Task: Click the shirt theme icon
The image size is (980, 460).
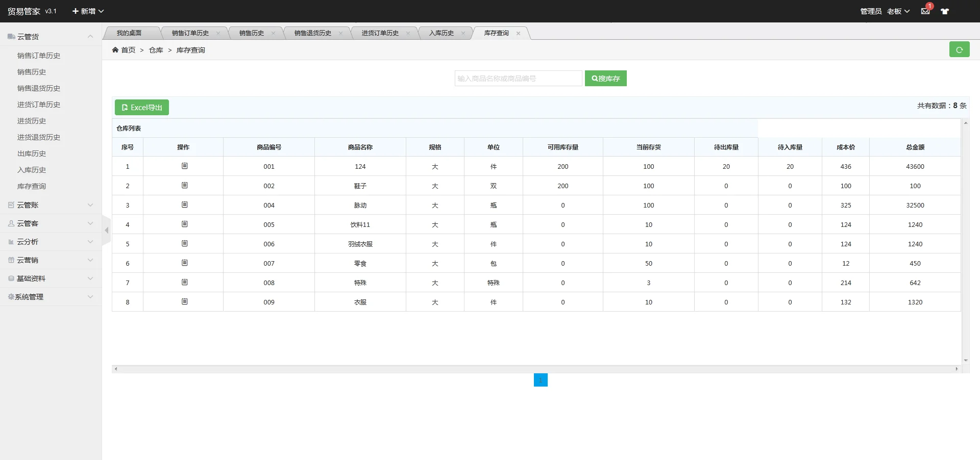Action: click(945, 11)
